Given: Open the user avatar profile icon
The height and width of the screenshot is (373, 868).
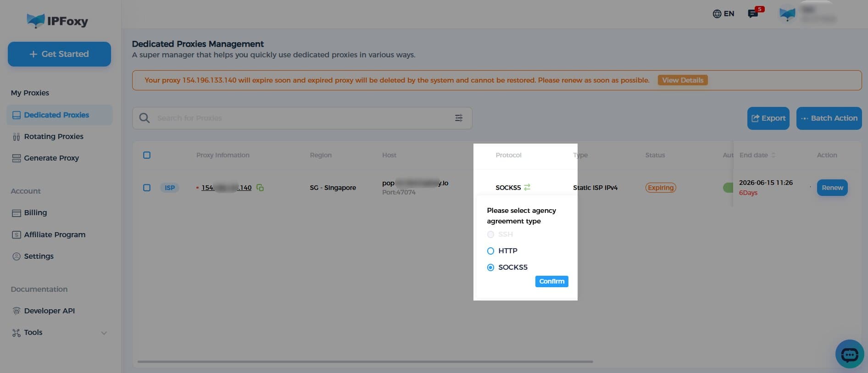Looking at the screenshot, I should coord(787,14).
